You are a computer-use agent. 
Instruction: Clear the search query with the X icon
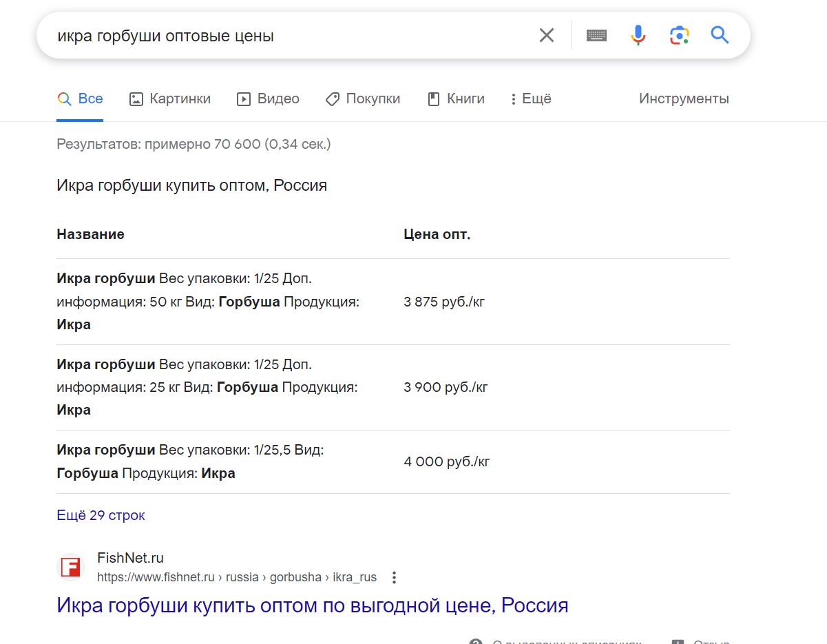pos(547,35)
